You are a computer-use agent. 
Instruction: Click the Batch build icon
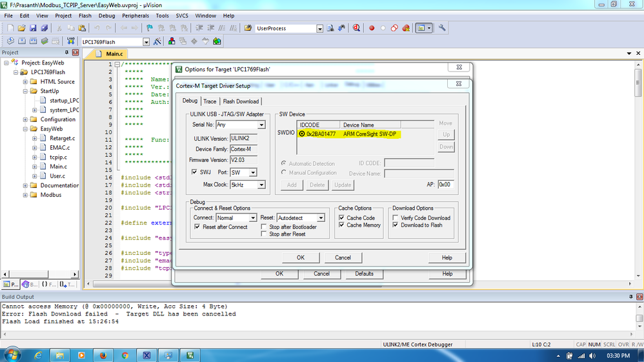pyautogui.click(x=45, y=41)
